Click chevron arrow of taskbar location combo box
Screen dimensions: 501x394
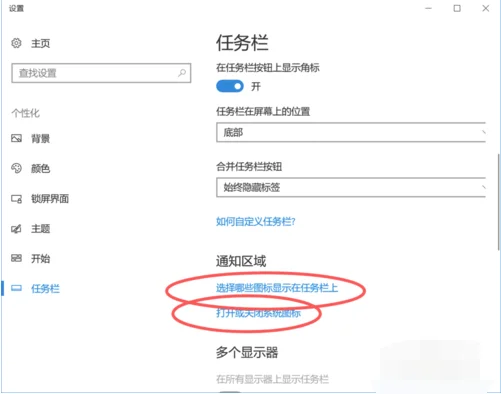[483, 132]
